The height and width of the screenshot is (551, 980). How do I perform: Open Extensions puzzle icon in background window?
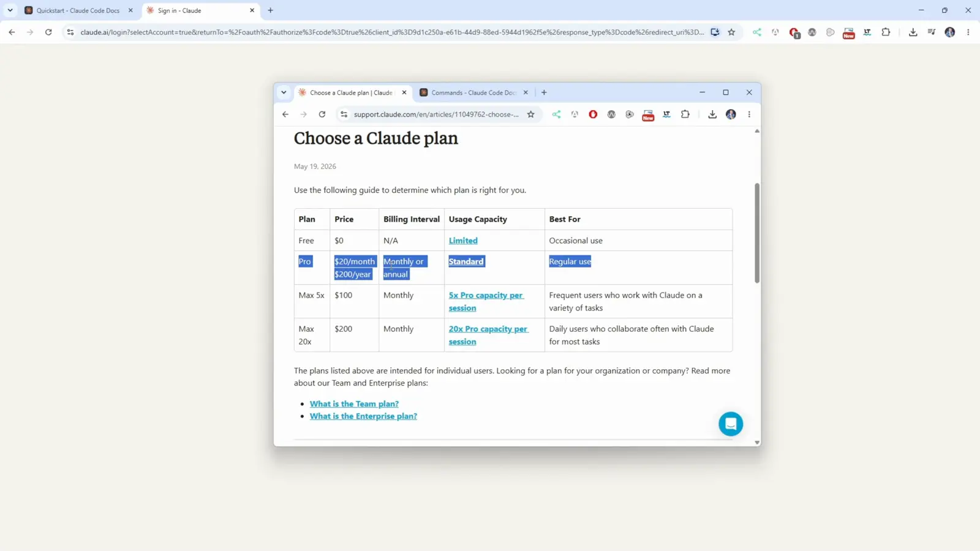tap(886, 32)
